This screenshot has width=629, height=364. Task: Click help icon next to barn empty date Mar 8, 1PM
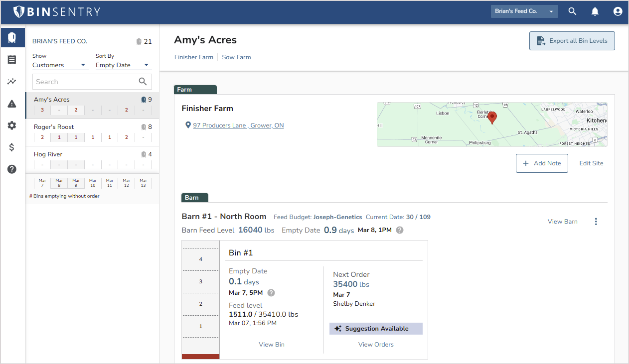coord(400,230)
